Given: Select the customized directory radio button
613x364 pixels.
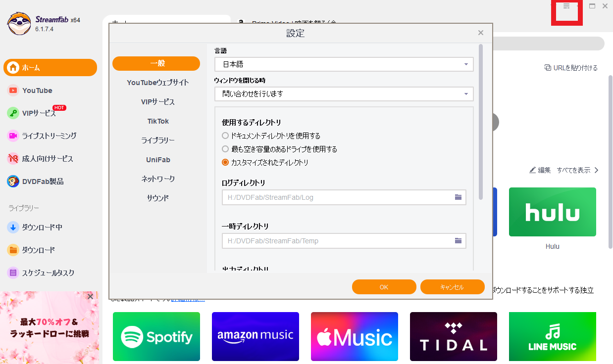Looking at the screenshot, I should coord(226,162).
